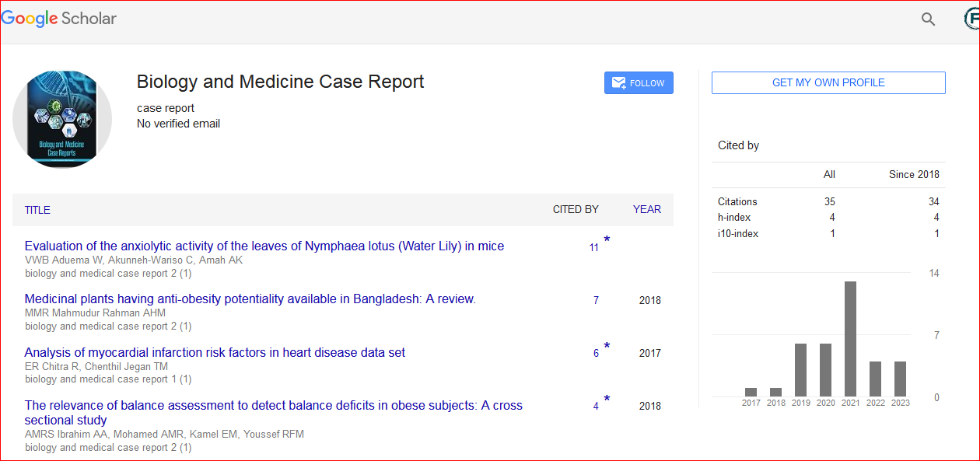Open the balance assessment in obese subjects article
This screenshot has height=461, width=980.
[273, 405]
